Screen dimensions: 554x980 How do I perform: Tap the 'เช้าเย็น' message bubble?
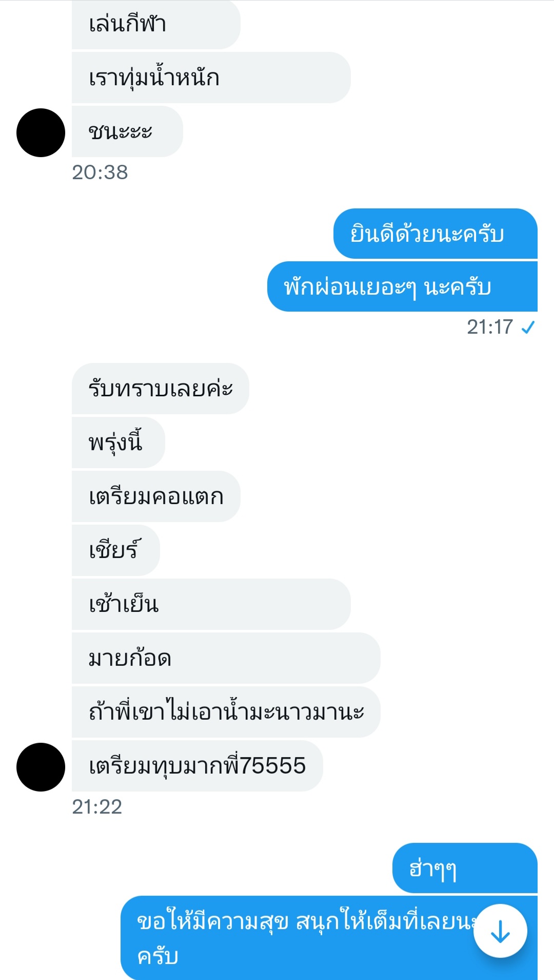point(211,604)
